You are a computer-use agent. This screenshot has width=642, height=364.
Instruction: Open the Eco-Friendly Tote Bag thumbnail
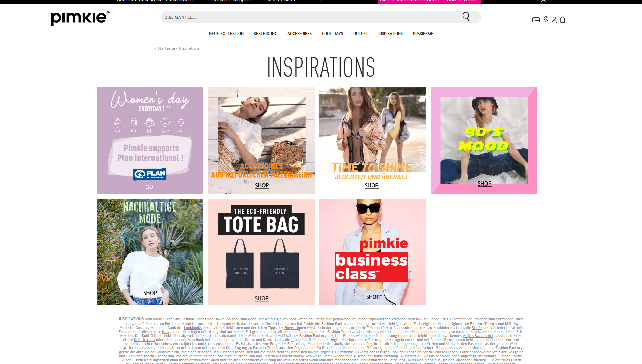[261, 252]
